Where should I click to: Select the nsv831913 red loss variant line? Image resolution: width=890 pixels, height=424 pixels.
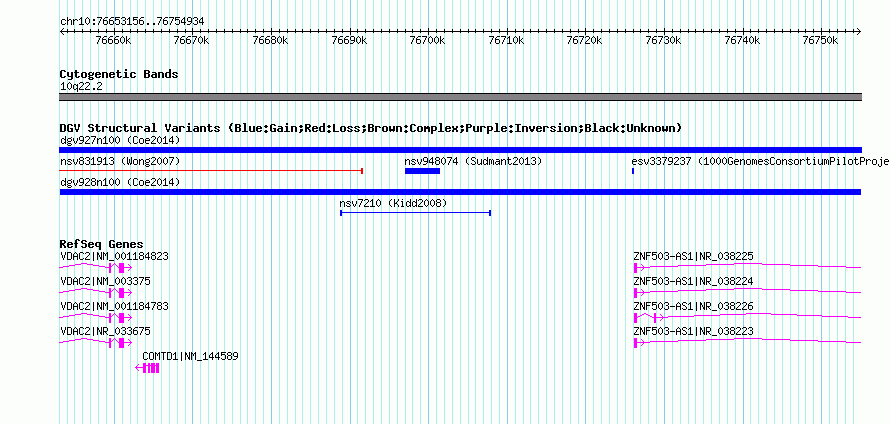pyautogui.click(x=211, y=171)
